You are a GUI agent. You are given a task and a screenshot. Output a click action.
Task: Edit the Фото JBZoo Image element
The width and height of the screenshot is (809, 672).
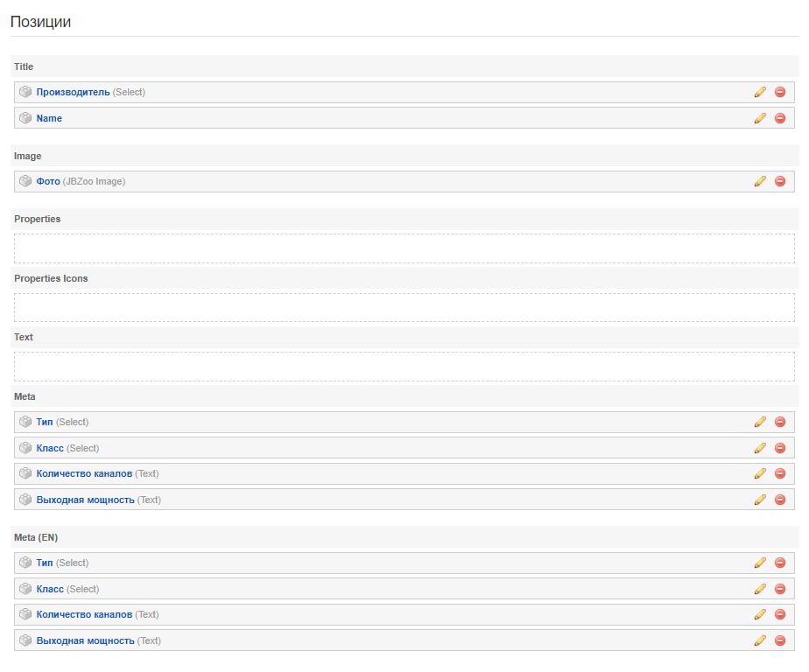(x=759, y=181)
